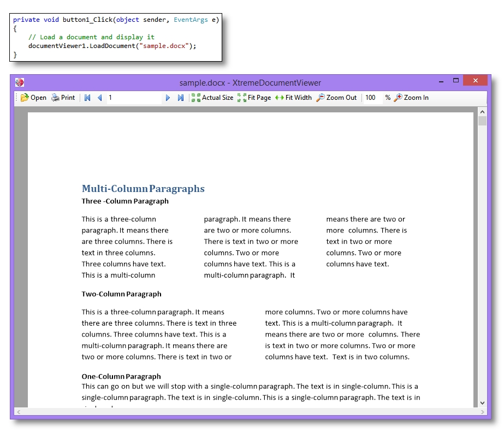Click the line 'means there are two or'
504x432 pixels.
point(365,219)
